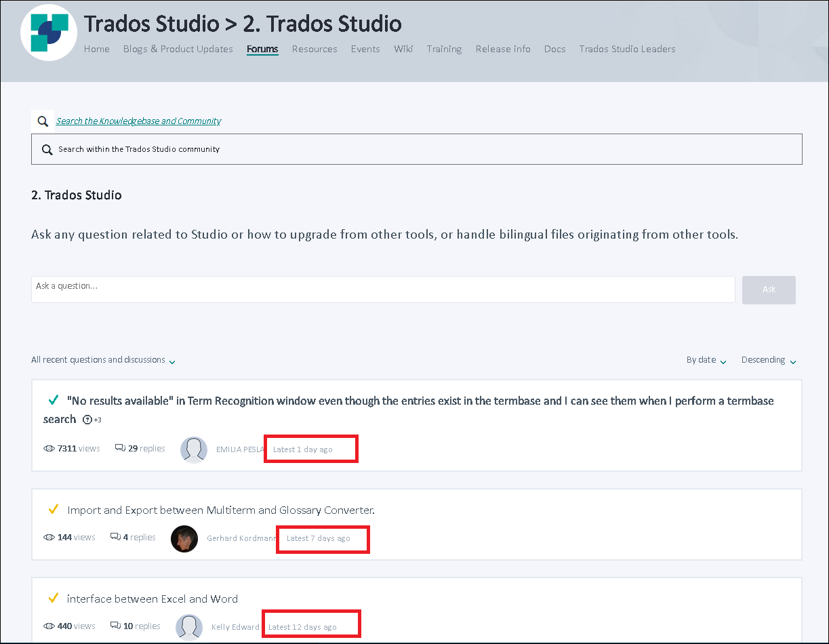Image resolution: width=829 pixels, height=644 pixels.
Task: Click the green verified checkmark on the first thread
Action: point(54,400)
